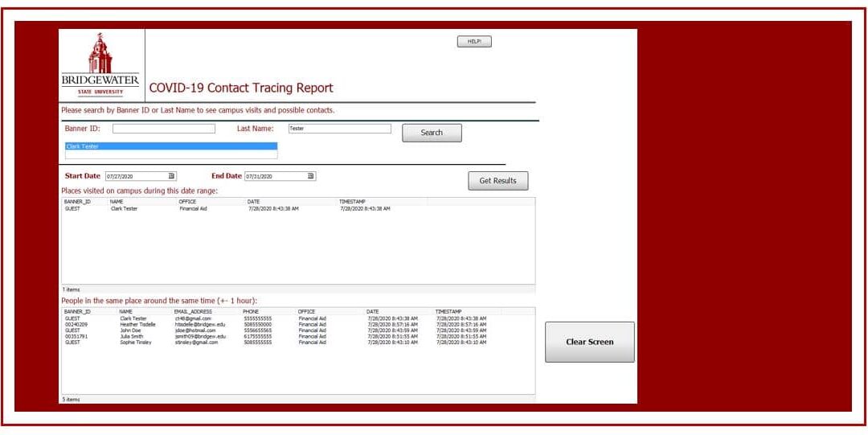868x435 pixels.
Task: Click TIMESTAMP cell in places visited table row
Action: pos(366,209)
